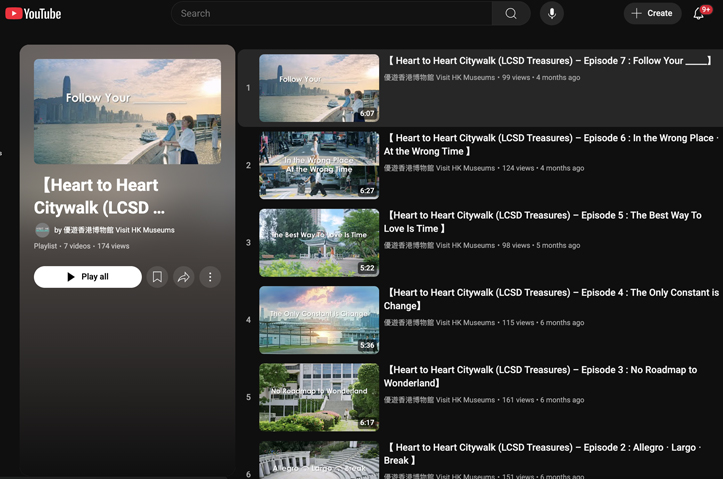
Task: Save playlist with the bookmark icon
Action: click(157, 277)
